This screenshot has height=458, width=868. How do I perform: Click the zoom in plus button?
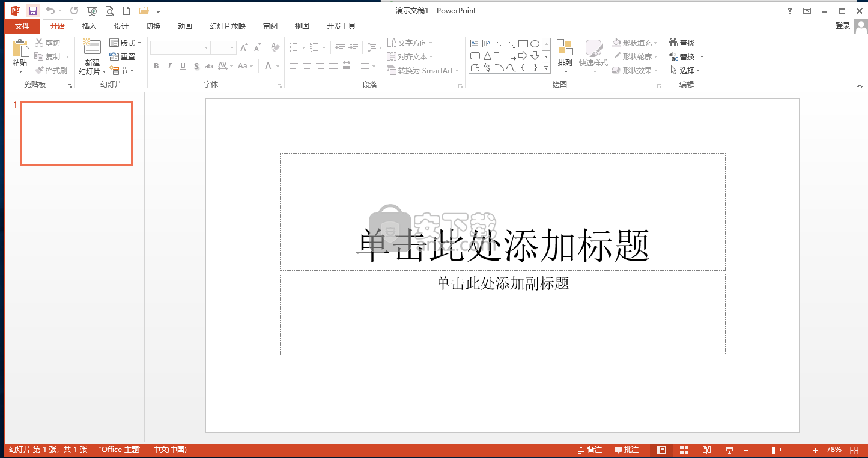pyautogui.click(x=815, y=450)
